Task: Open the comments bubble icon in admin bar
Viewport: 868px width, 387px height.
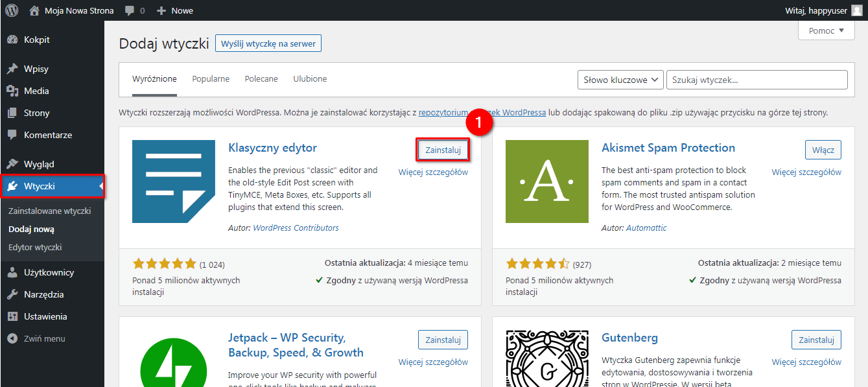Action: (130, 10)
